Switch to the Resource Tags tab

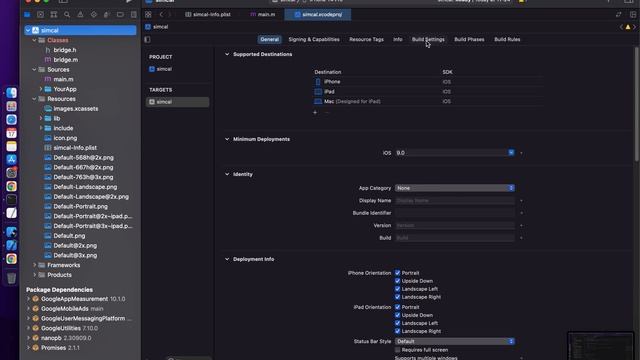[x=366, y=40]
